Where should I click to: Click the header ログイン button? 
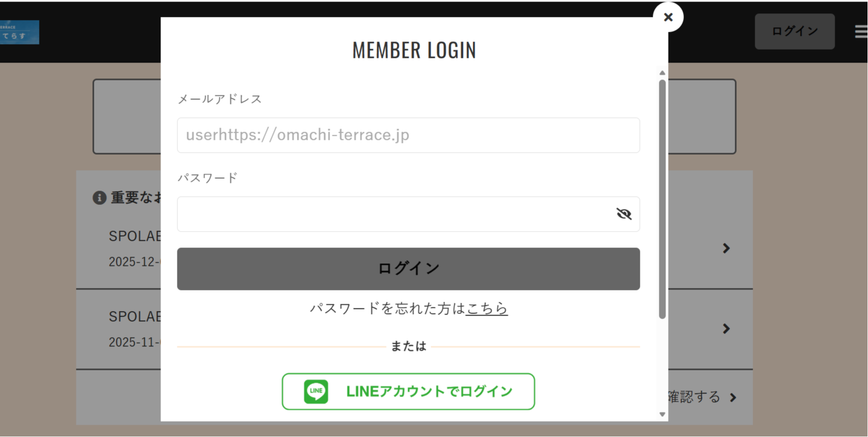(x=794, y=32)
